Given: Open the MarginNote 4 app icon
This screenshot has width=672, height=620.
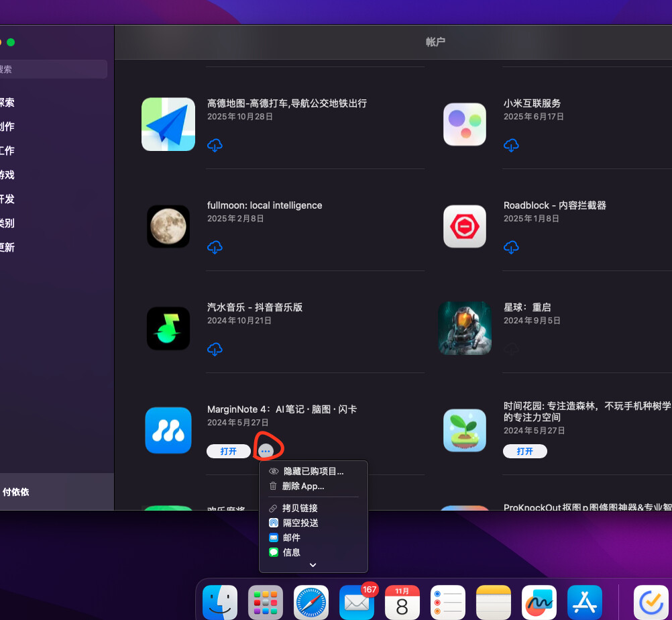Looking at the screenshot, I should tap(168, 430).
